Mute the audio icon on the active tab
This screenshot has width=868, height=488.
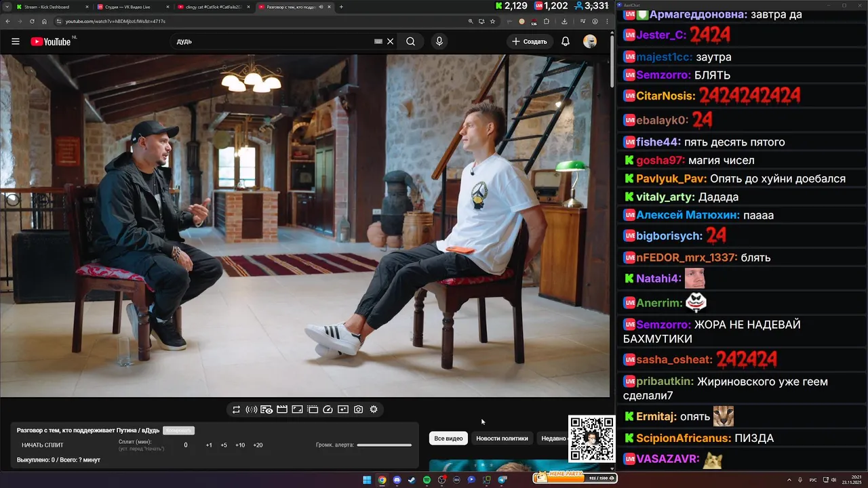click(x=321, y=7)
